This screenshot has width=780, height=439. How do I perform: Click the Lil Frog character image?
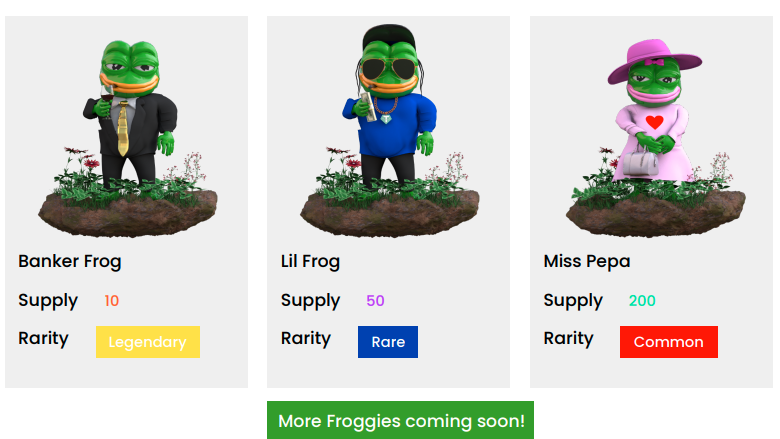[390, 130]
